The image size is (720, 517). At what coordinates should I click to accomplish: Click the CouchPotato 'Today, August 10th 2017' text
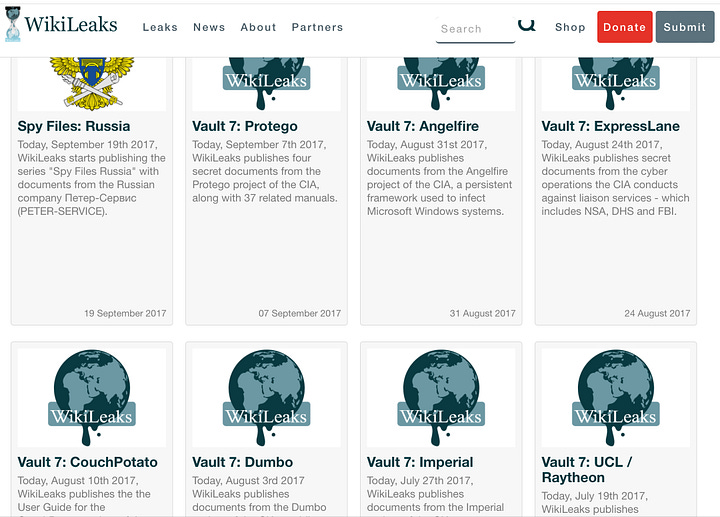78,481
